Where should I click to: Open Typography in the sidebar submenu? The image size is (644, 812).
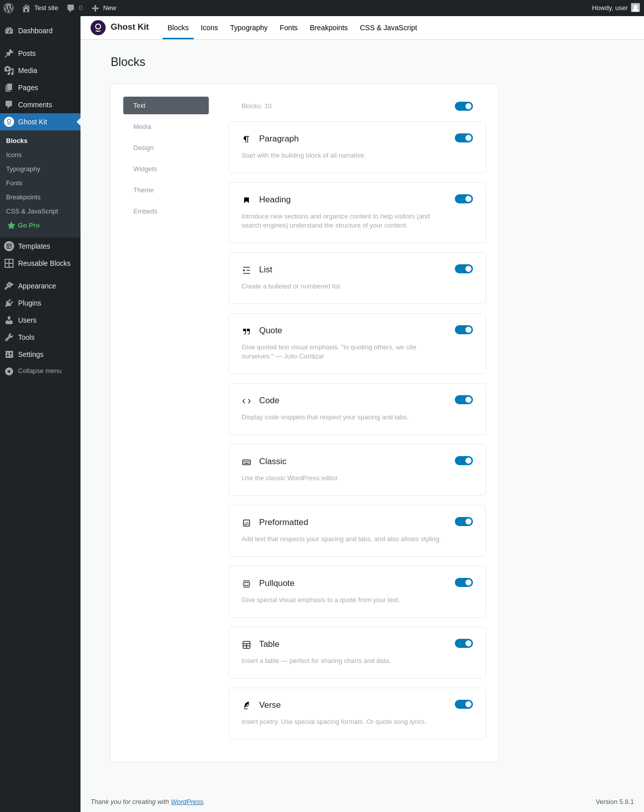(40, 169)
